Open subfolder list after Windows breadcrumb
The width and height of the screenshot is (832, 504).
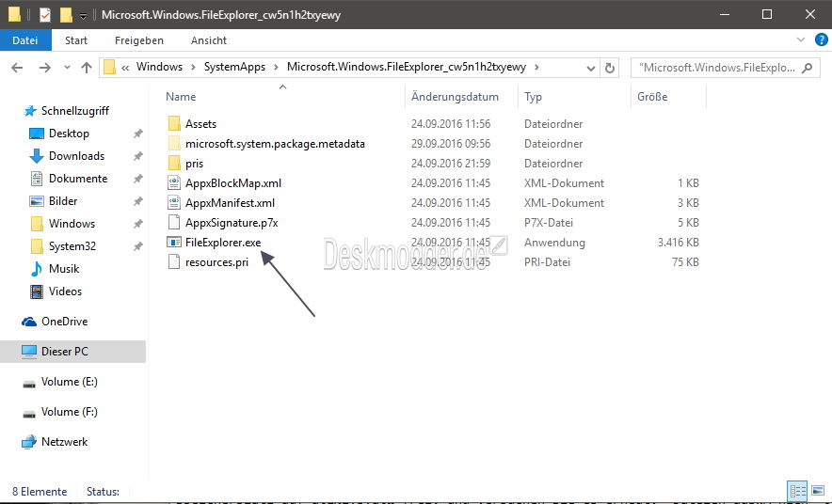(x=193, y=68)
